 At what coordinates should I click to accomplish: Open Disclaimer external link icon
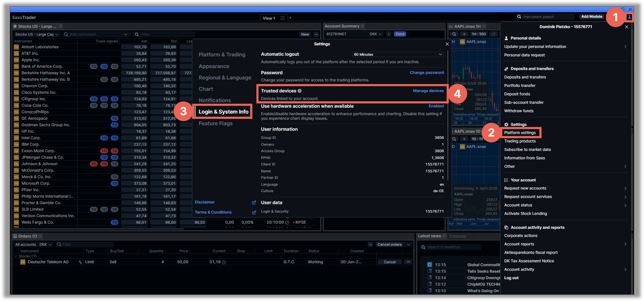click(254, 203)
